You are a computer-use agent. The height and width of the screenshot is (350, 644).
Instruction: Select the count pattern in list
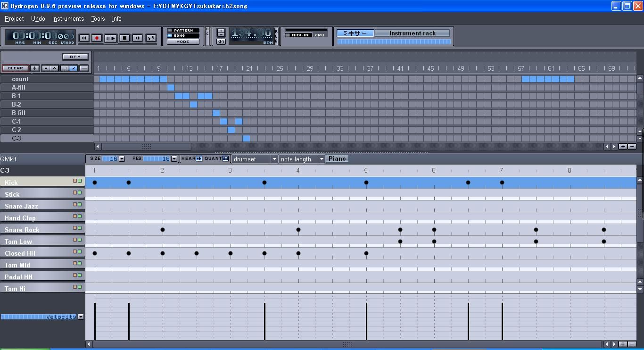pos(47,79)
